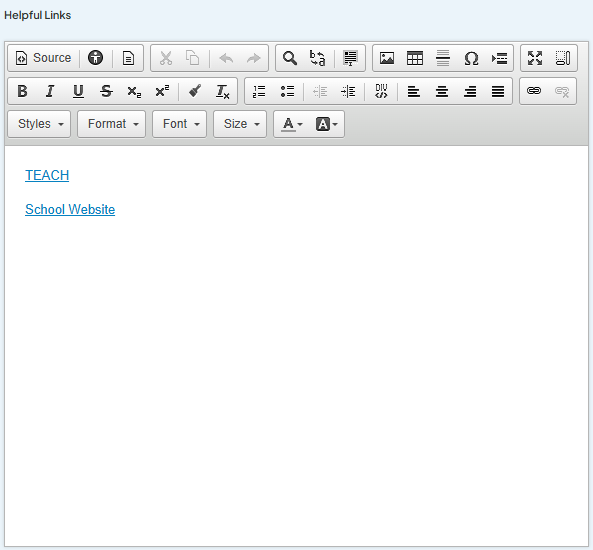Maximize the editor
Screen dimensions: 593x550
pos(535,58)
